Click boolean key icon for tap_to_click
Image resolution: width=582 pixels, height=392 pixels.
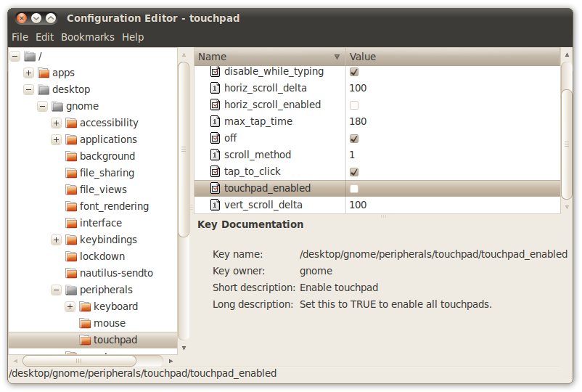pos(215,171)
